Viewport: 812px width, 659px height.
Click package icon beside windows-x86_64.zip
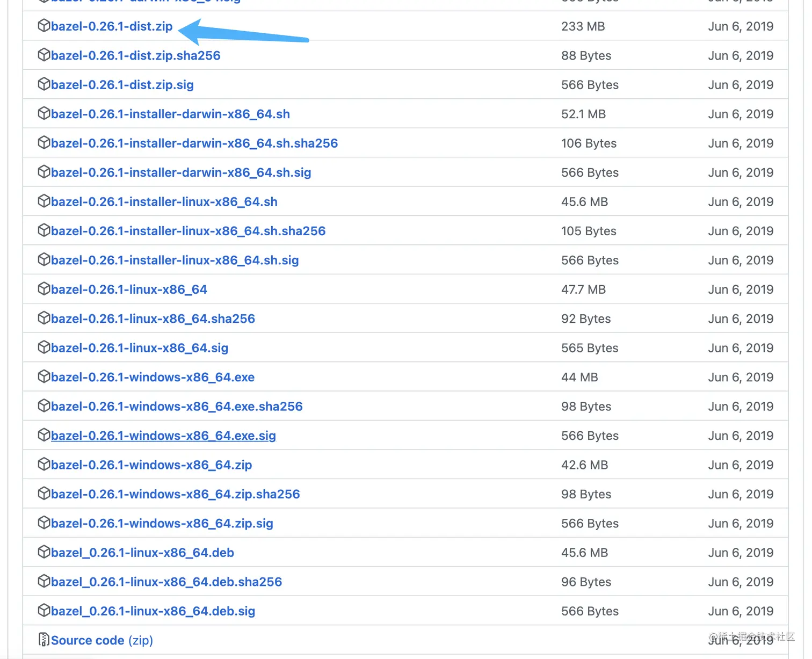click(x=44, y=465)
